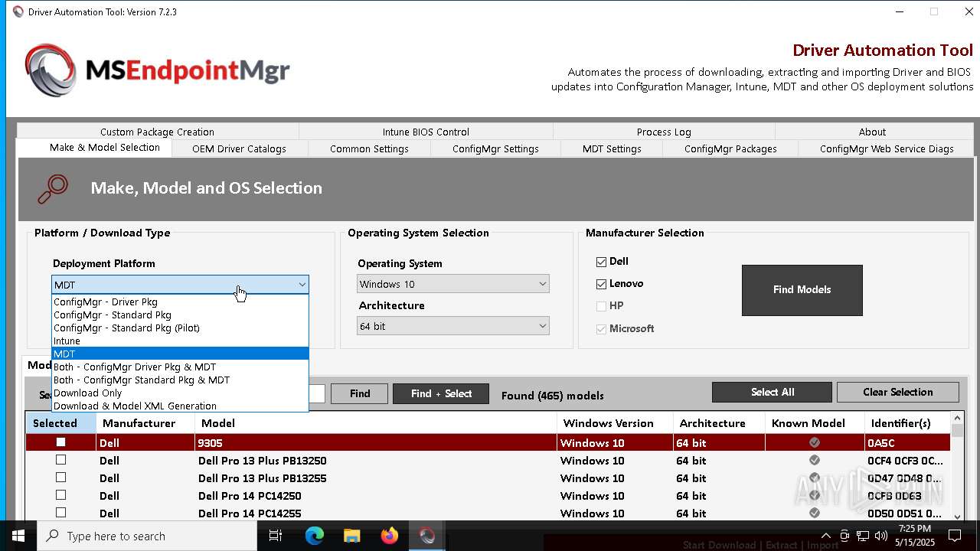Open the Architecture dropdown
Viewport: 980px width, 551px height.
[x=453, y=326]
